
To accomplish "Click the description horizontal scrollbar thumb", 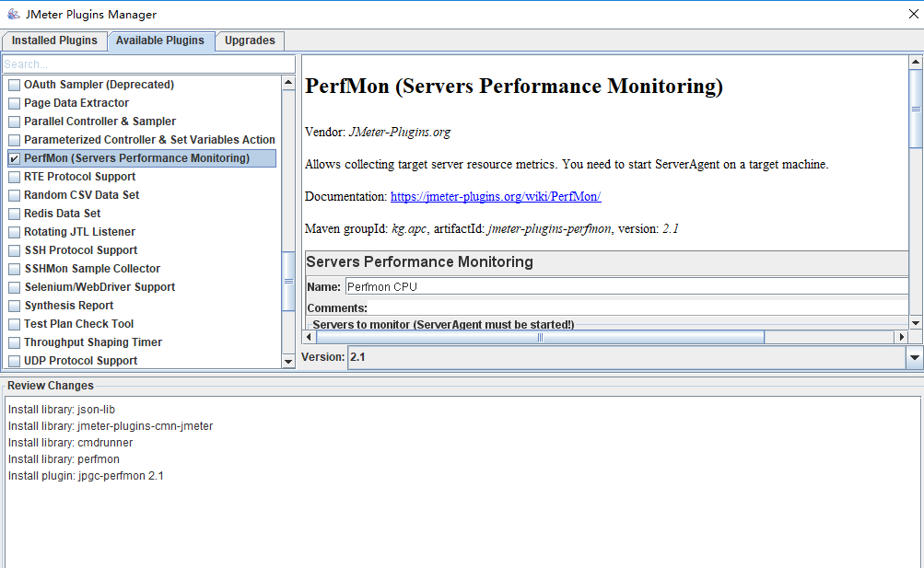I will [541, 337].
